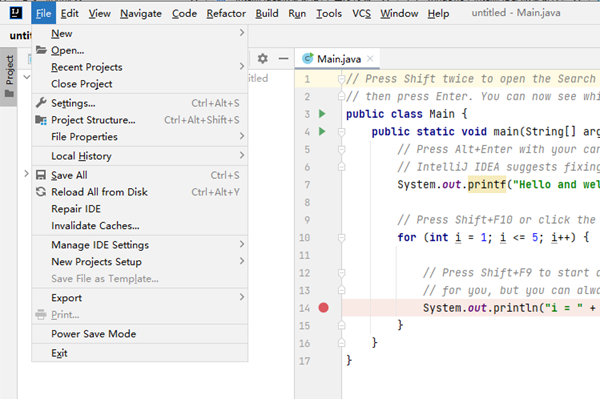Collapse the for loop fold at line 10
This screenshot has width=600, height=399.
tap(342, 238)
